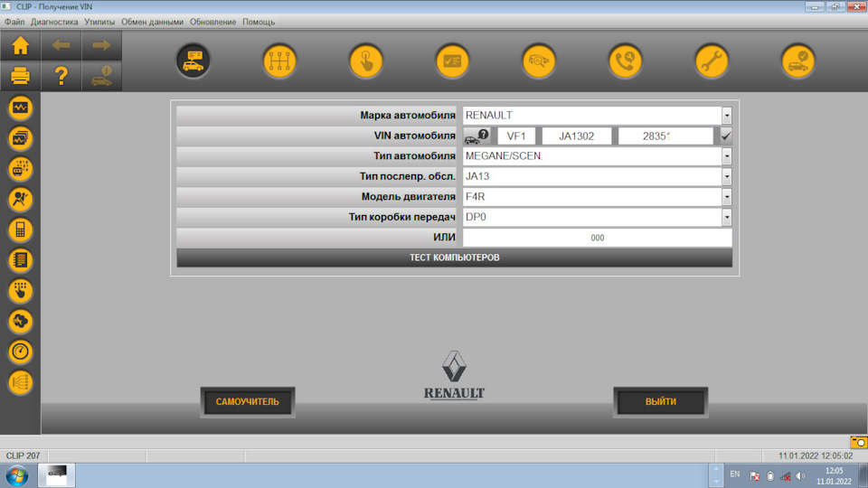
Task: Open the Диагностика menu
Action: [54, 22]
